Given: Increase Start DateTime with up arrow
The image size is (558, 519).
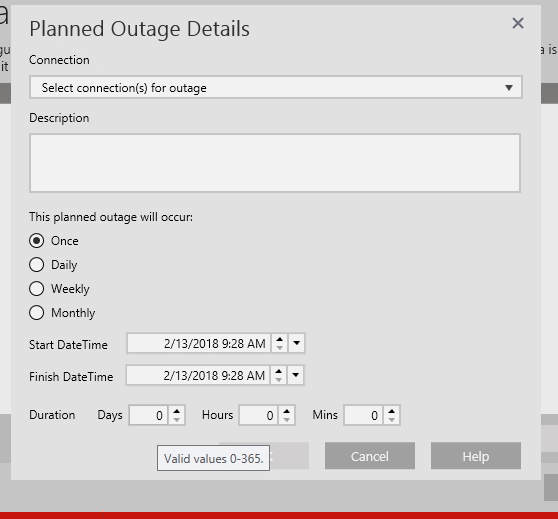Looking at the screenshot, I should pos(280,339).
